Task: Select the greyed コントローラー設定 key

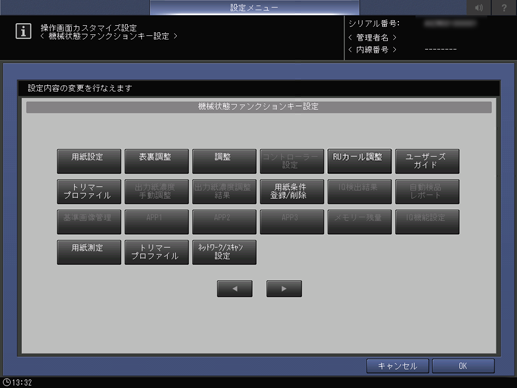Action: [x=292, y=161]
